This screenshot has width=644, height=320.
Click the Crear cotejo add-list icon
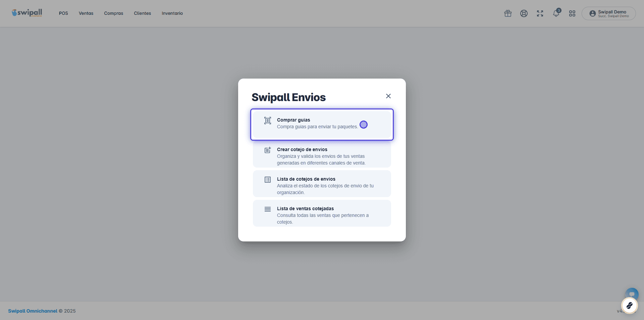click(x=268, y=150)
